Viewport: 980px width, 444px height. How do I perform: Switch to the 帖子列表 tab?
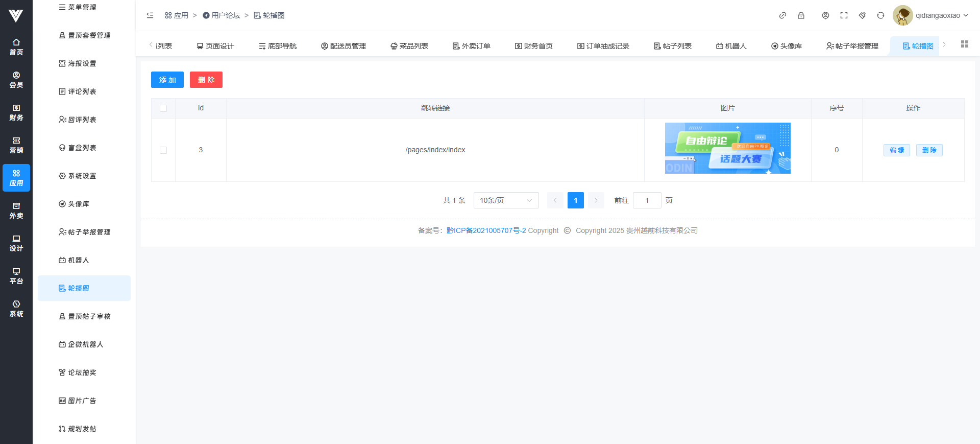tap(673, 46)
